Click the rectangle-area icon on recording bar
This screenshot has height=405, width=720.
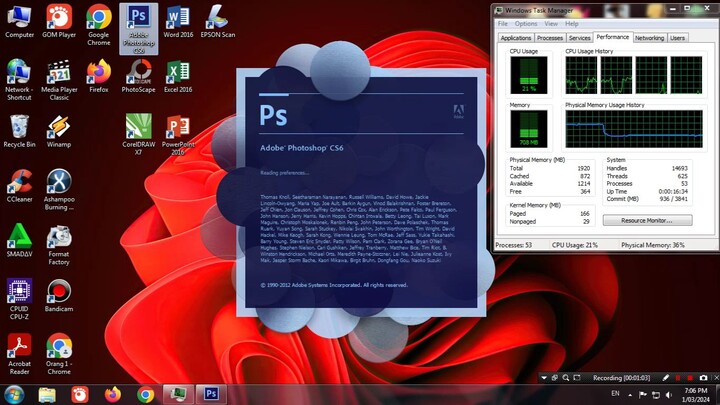click(577, 378)
